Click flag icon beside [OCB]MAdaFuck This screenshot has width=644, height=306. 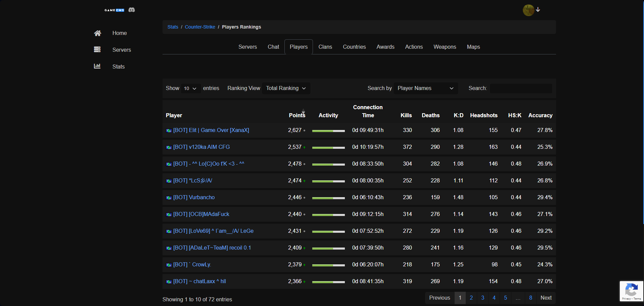[x=169, y=215]
